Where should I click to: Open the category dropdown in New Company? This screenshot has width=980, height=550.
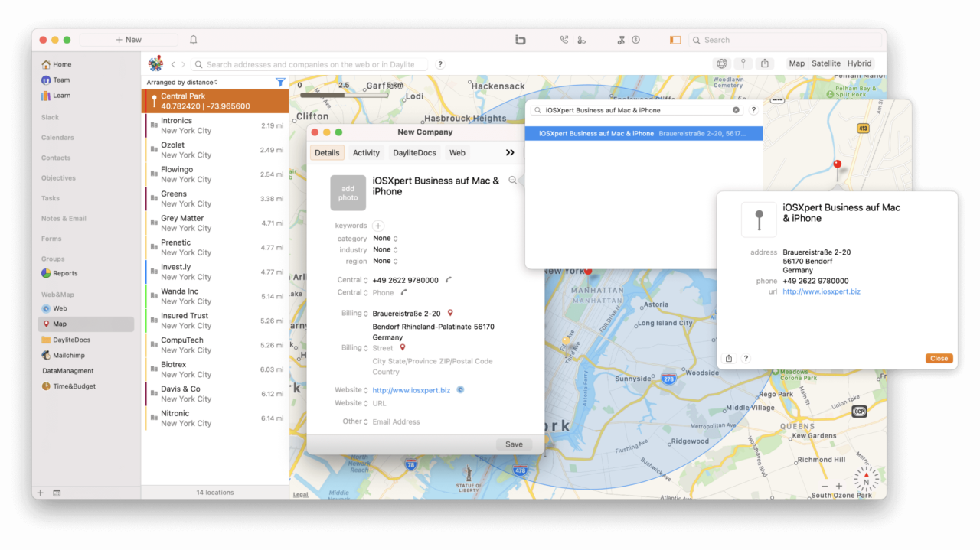(x=384, y=238)
